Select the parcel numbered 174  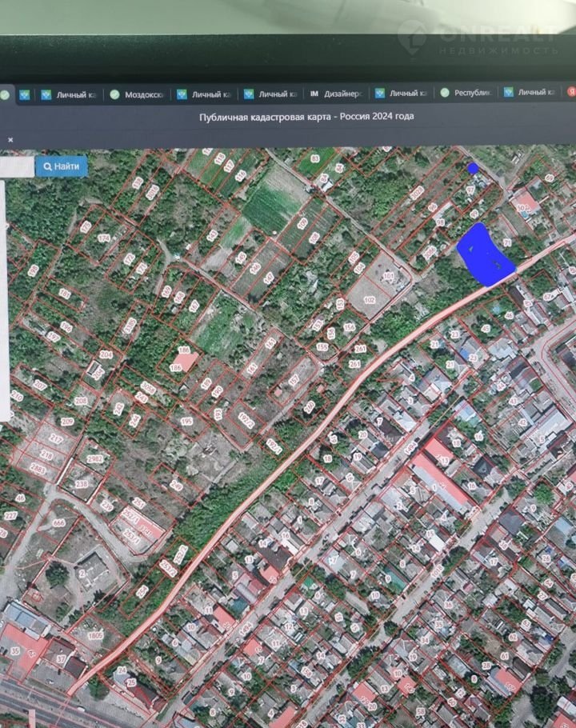pos(102,238)
